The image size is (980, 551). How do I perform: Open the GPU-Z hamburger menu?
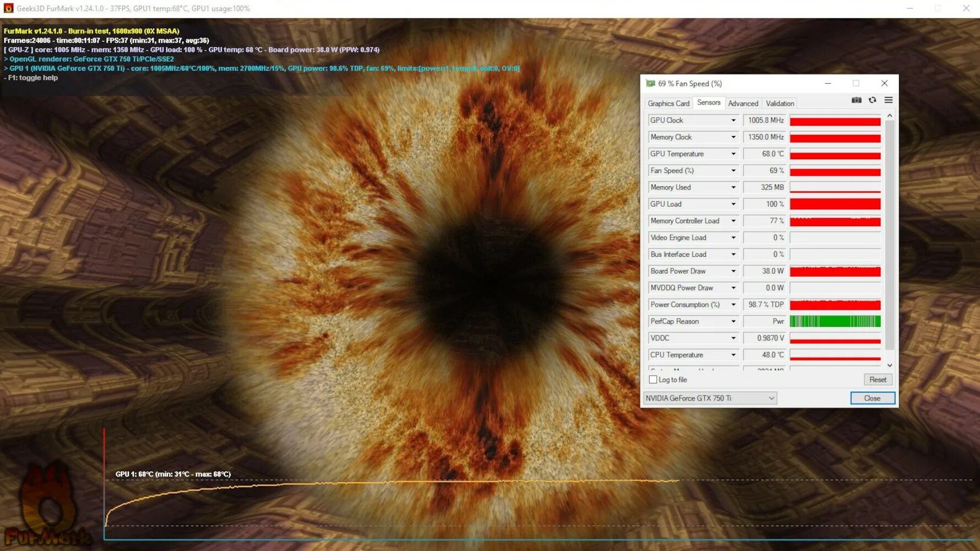[x=888, y=100]
